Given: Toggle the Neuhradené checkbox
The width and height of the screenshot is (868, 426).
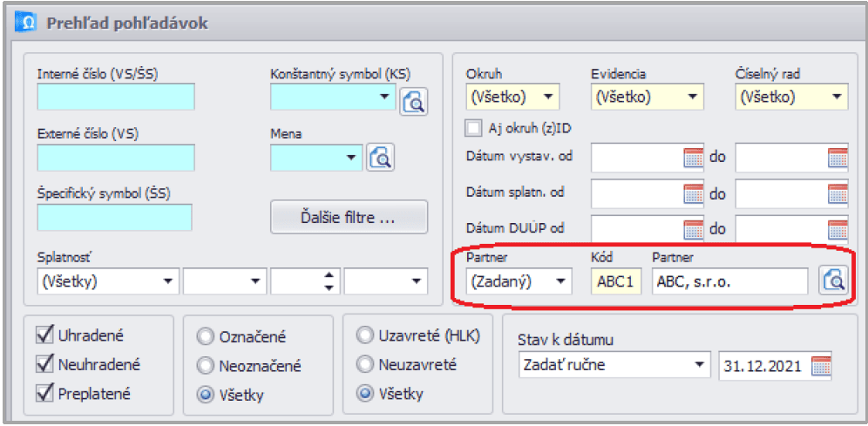Looking at the screenshot, I should click(x=45, y=364).
